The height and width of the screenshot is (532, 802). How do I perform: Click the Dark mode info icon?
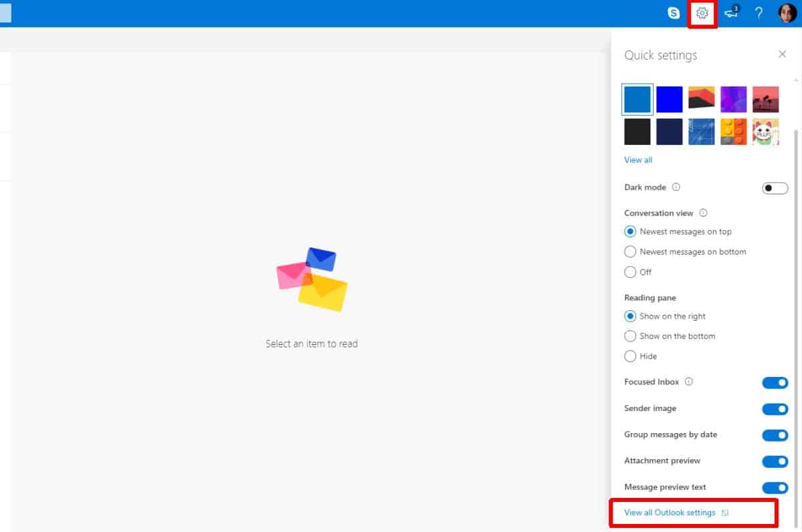676,187
